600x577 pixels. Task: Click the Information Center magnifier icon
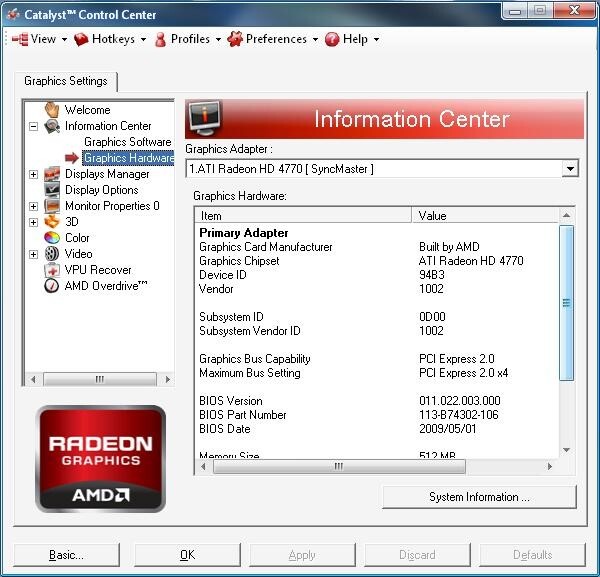pyautogui.click(x=52, y=126)
